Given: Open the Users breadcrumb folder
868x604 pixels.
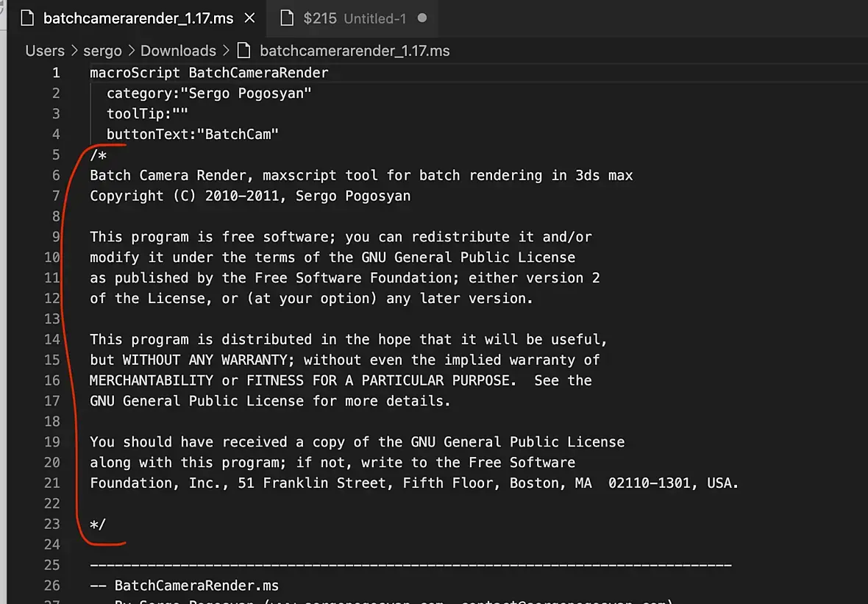Looking at the screenshot, I should [45, 51].
